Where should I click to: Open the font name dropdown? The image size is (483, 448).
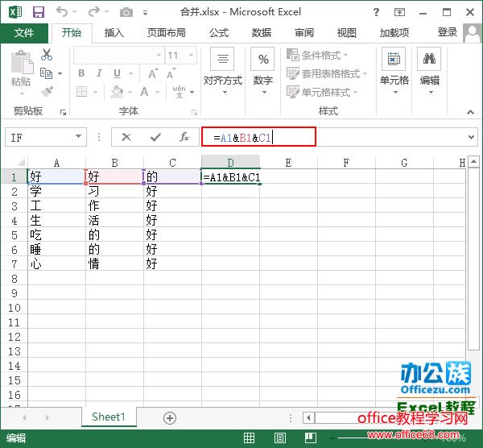coord(159,55)
